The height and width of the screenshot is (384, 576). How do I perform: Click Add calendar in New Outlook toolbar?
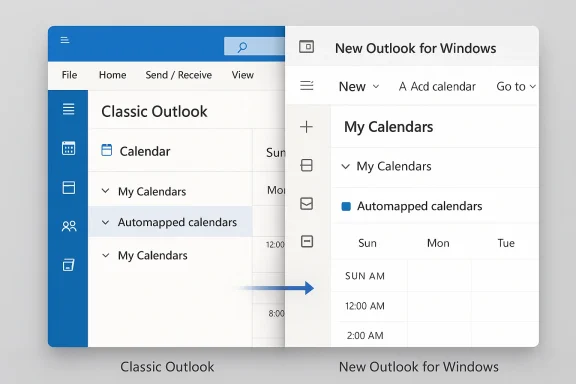coord(437,87)
